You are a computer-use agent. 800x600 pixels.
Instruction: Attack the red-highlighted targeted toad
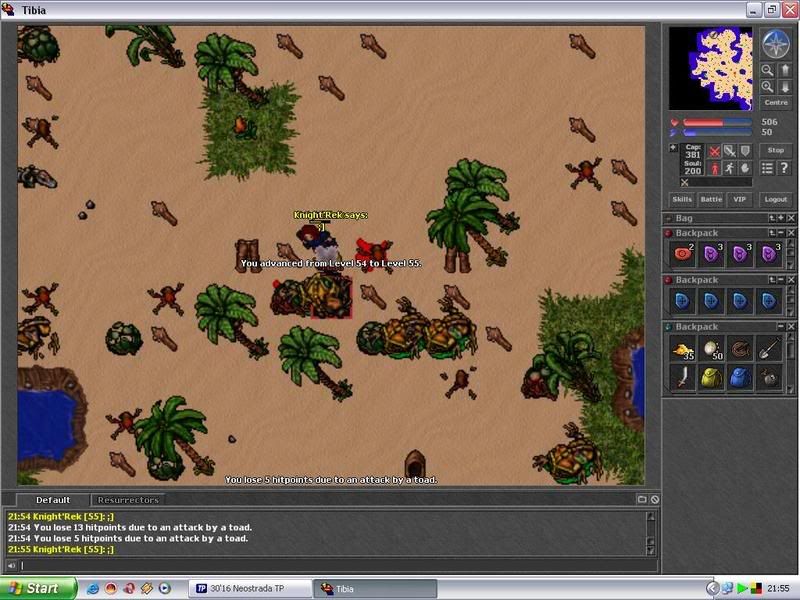point(331,297)
